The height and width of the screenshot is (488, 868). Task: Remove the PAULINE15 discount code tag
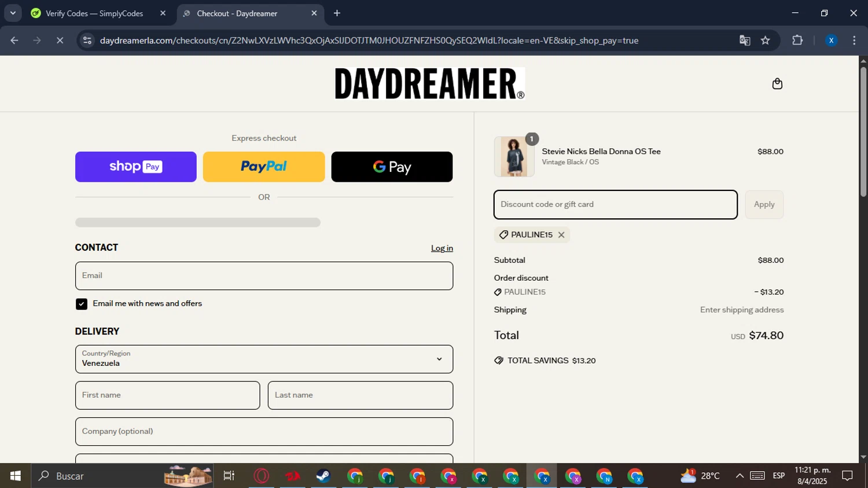[x=561, y=235]
